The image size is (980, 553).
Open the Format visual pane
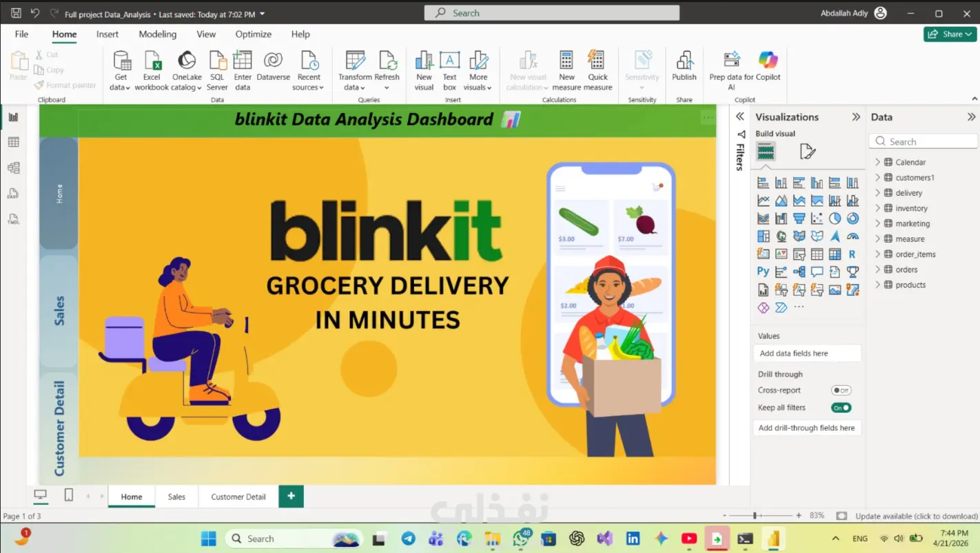click(807, 151)
